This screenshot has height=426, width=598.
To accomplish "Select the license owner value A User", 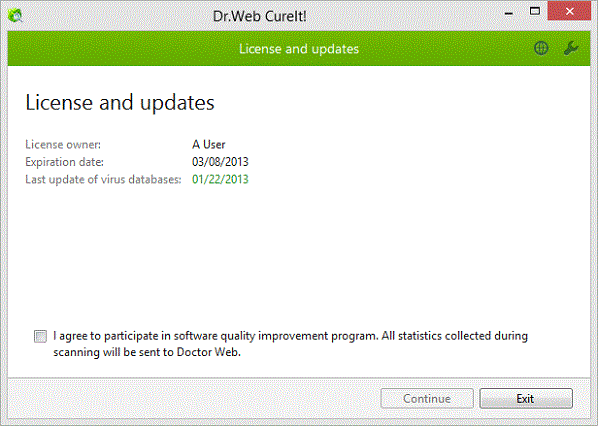I will tap(209, 145).
